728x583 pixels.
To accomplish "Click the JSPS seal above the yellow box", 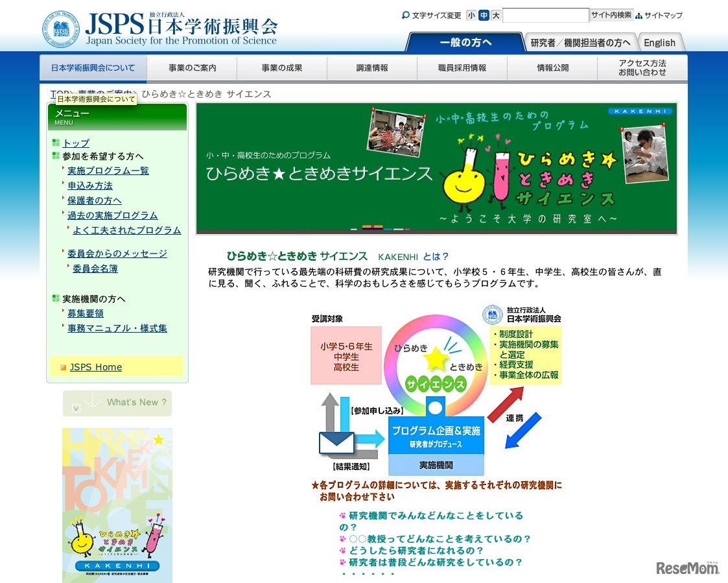I will coord(493,315).
